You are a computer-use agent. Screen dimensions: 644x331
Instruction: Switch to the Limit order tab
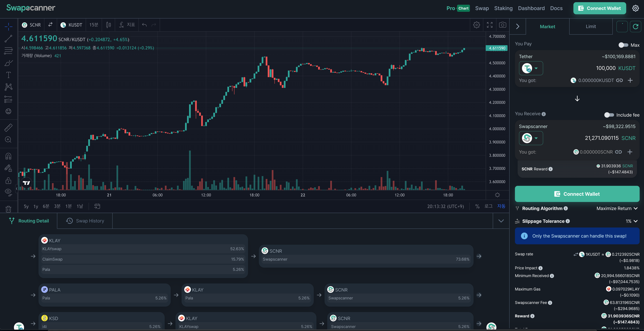pyautogui.click(x=591, y=27)
